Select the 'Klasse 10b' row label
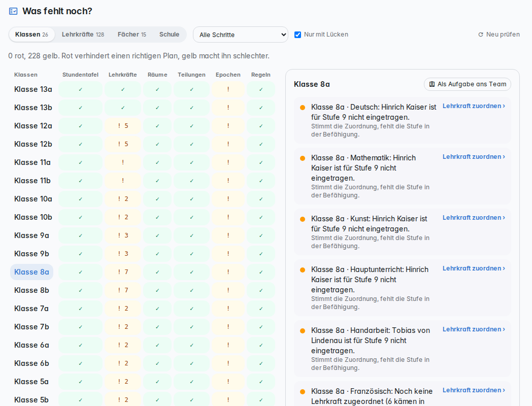The height and width of the screenshot is (406, 532). coord(34,217)
